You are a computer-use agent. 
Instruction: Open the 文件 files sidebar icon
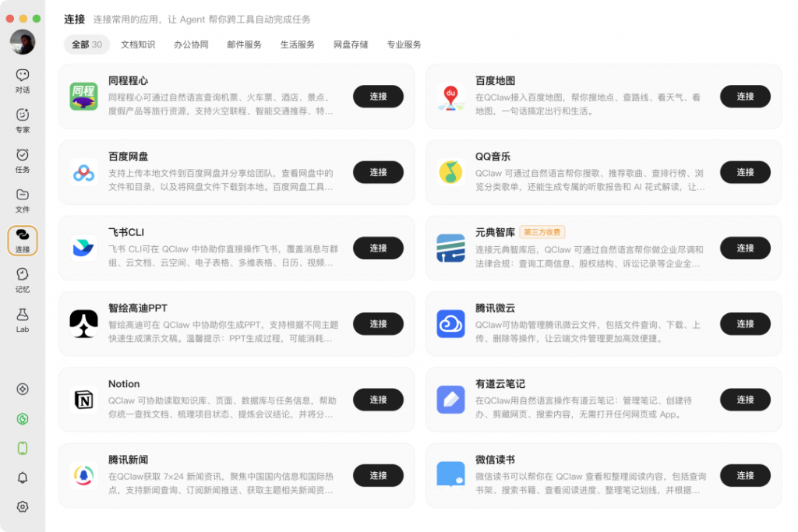click(23, 200)
